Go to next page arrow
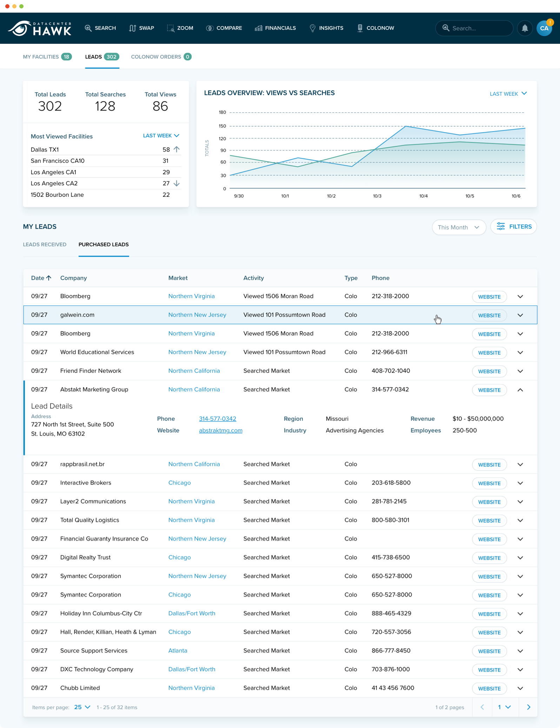Viewport: 560px width, 728px height. tap(528, 707)
